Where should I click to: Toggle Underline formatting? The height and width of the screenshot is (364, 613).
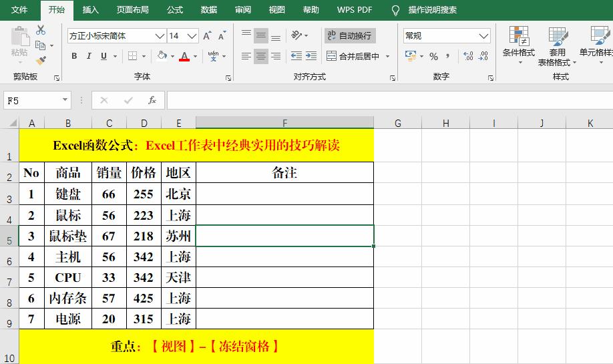(x=104, y=56)
